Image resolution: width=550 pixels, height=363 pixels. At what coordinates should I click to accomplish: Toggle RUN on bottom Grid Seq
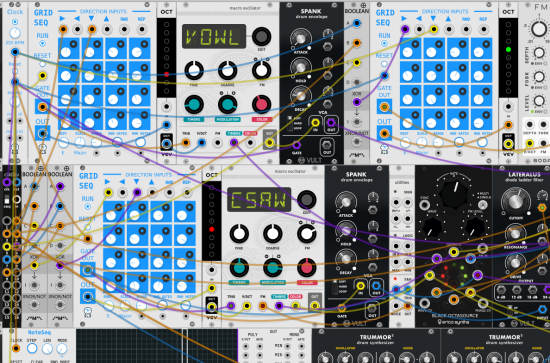pos(88,207)
